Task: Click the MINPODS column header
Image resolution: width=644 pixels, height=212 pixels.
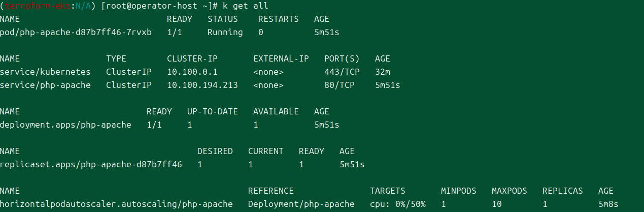Action: 459,191
